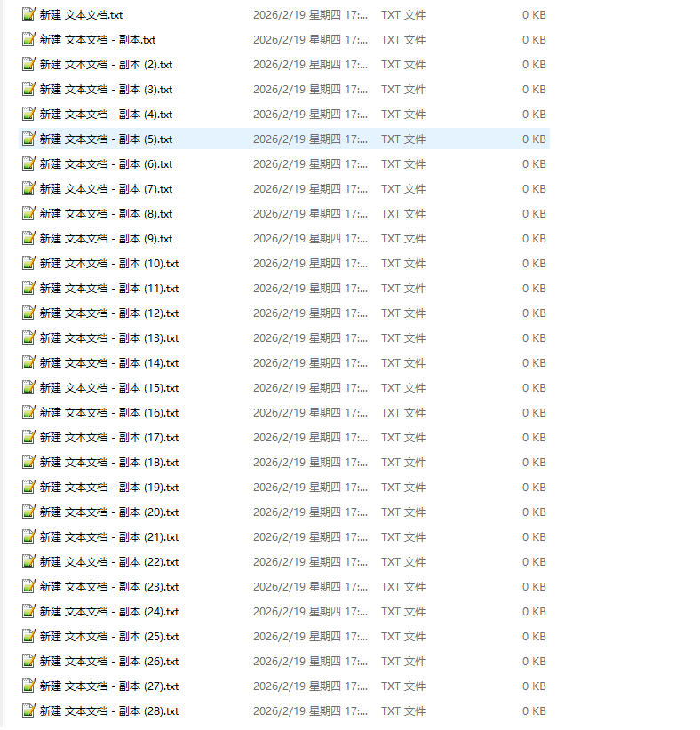Click icon of 副本 (8).txt file
Image resolution: width=700 pixels, height=730 pixels.
pos(29,214)
